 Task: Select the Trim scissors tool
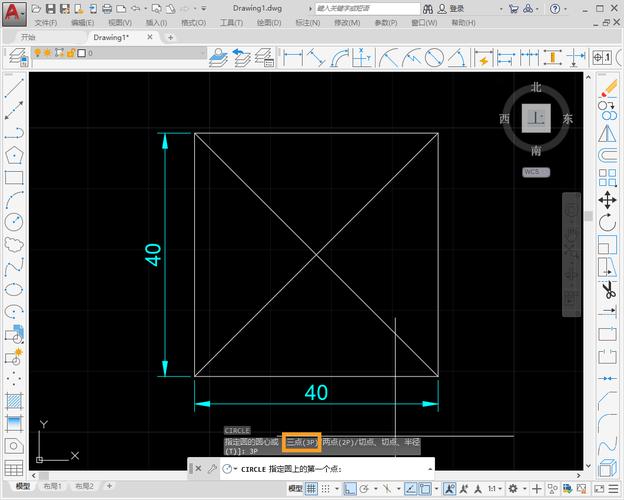tap(607, 290)
